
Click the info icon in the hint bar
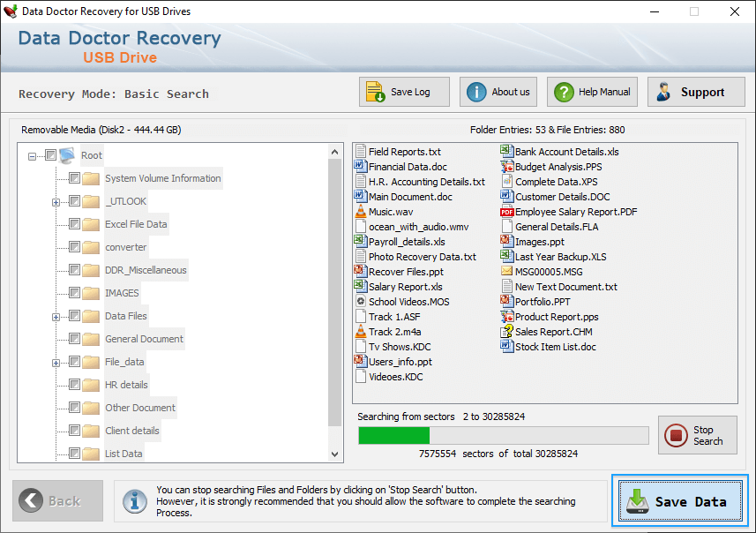point(135,501)
